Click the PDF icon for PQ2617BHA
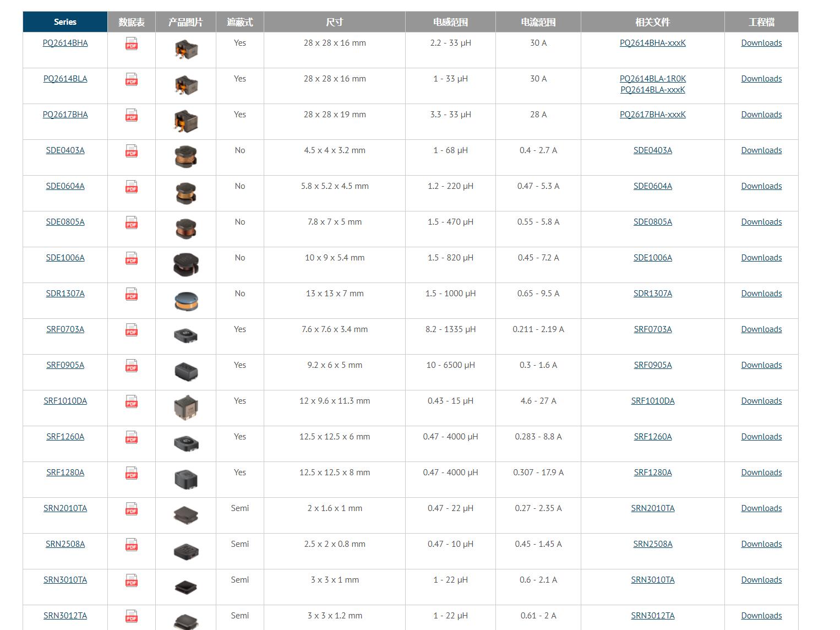This screenshot has height=630, width=840. click(x=132, y=115)
